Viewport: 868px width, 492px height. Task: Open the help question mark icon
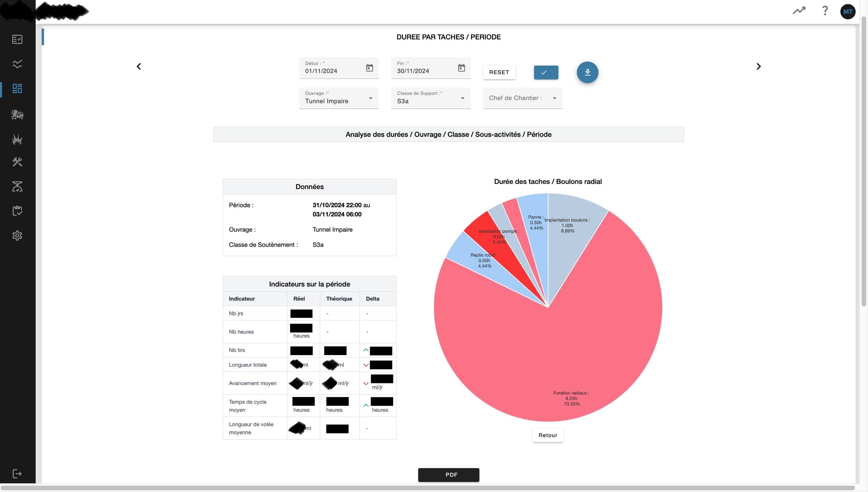click(x=825, y=11)
